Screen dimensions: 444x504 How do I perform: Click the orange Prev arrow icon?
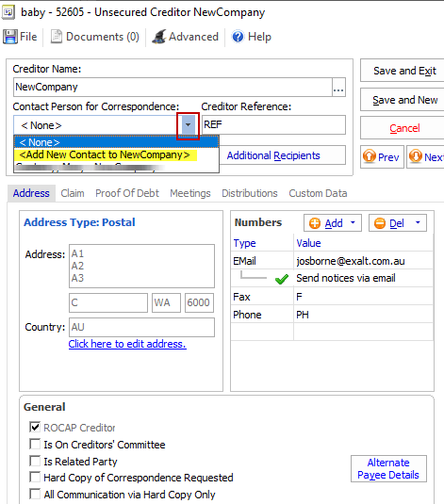click(x=370, y=156)
